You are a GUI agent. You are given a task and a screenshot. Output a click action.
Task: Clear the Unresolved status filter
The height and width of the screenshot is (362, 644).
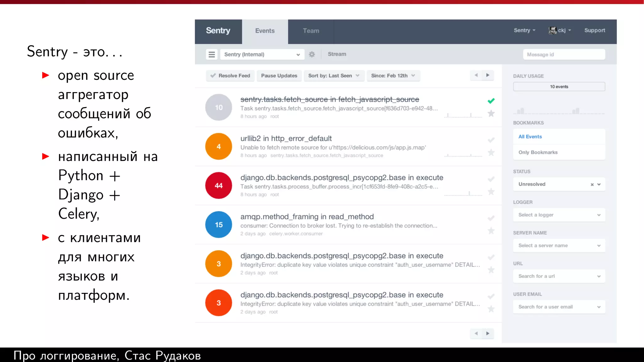(592, 184)
